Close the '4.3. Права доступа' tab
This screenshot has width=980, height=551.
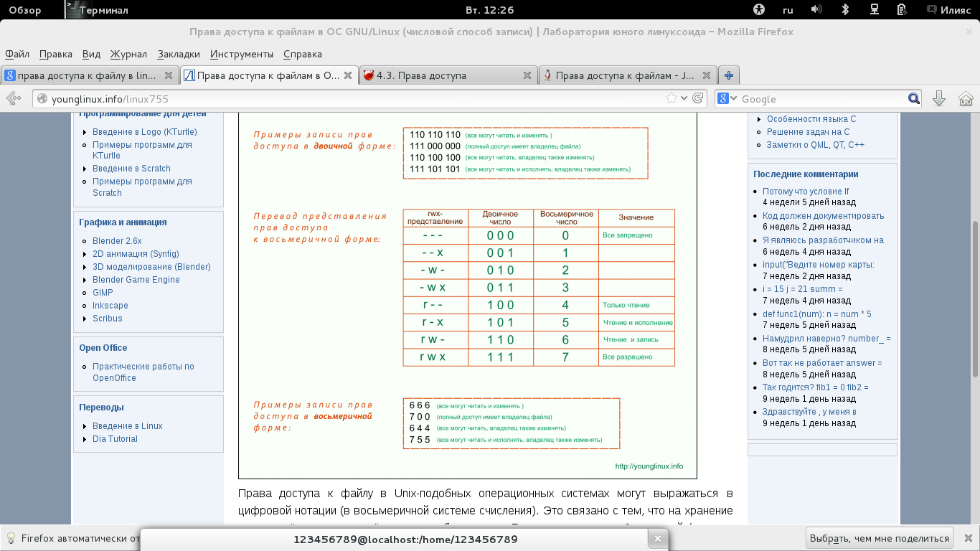pos(527,75)
